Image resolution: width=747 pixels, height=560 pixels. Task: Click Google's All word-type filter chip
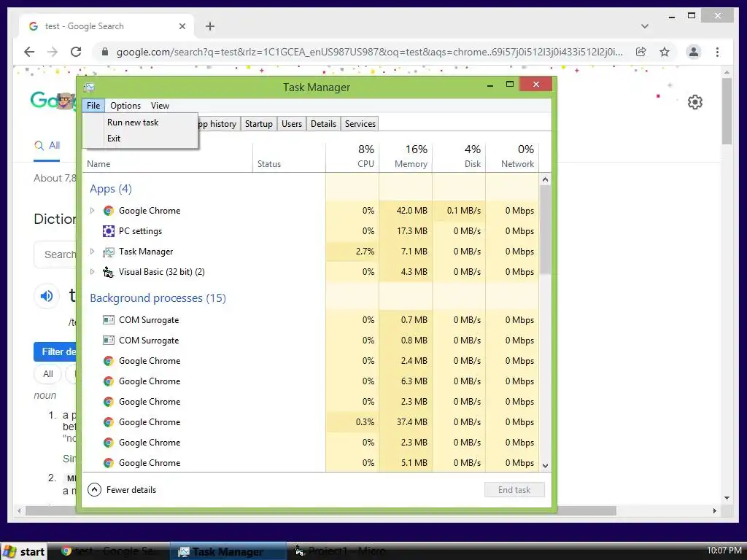47,374
